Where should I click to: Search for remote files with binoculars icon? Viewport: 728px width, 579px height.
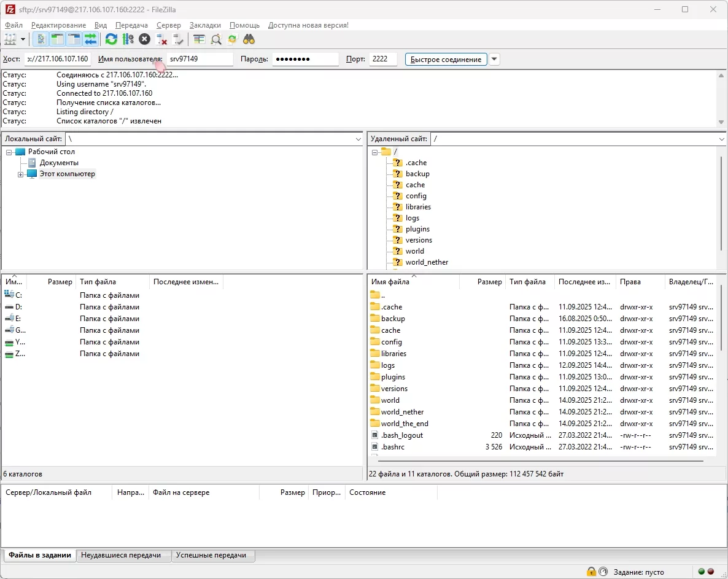249,39
